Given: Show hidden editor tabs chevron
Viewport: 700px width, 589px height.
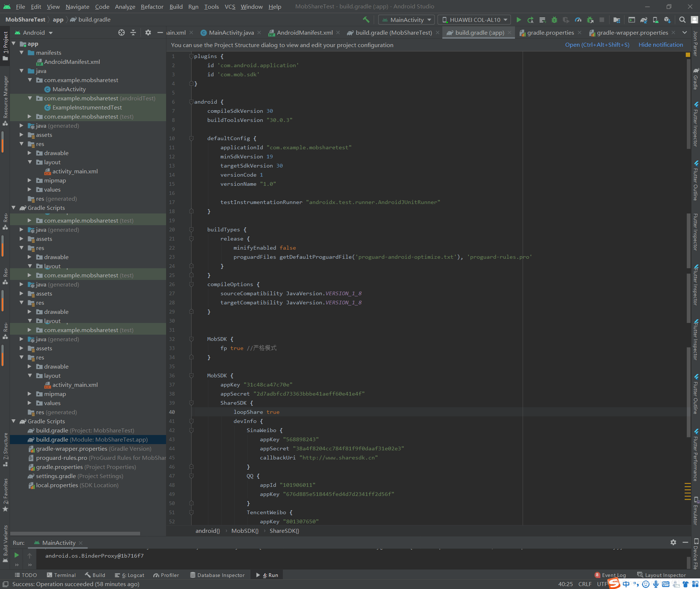Looking at the screenshot, I should [x=685, y=32].
